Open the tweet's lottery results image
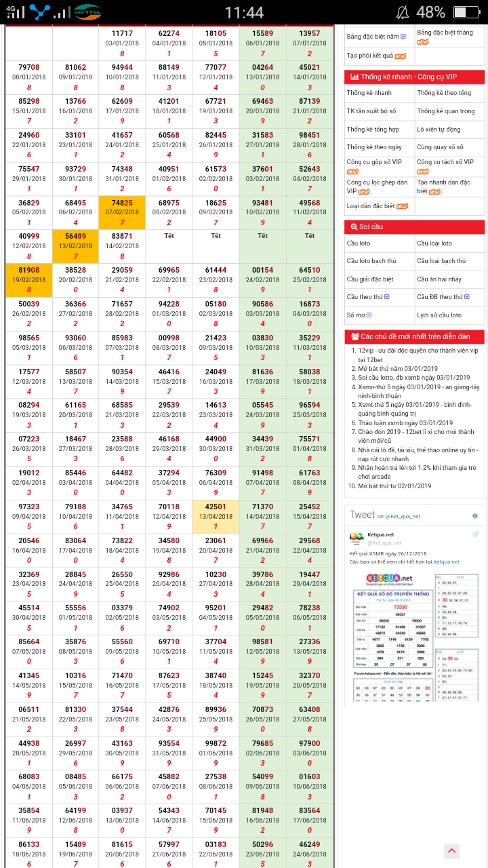 415,637
